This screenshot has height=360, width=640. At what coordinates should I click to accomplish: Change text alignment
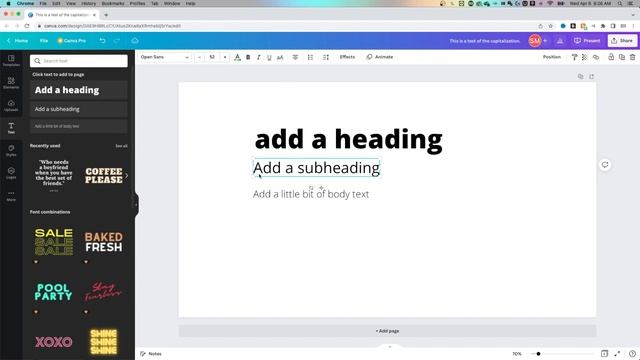(x=295, y=57)
